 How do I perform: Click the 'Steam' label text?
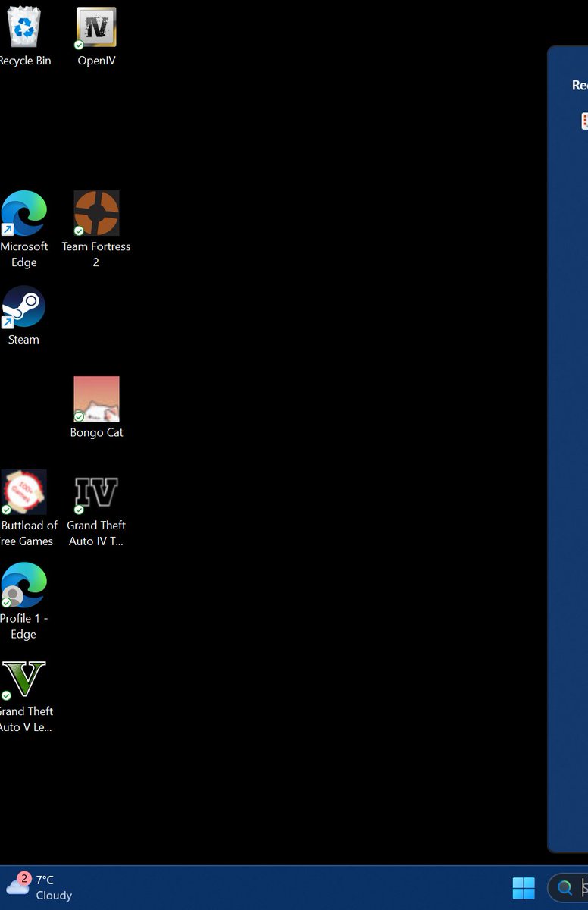click(23, 340)
